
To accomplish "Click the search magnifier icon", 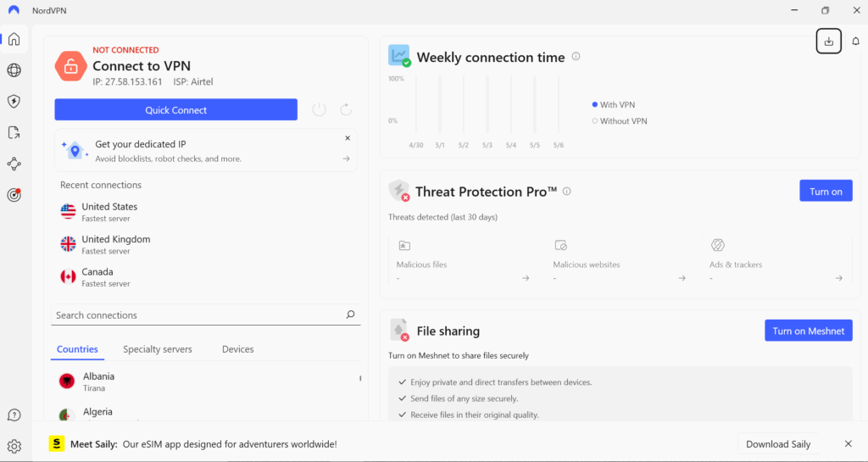I will point(350,314).
